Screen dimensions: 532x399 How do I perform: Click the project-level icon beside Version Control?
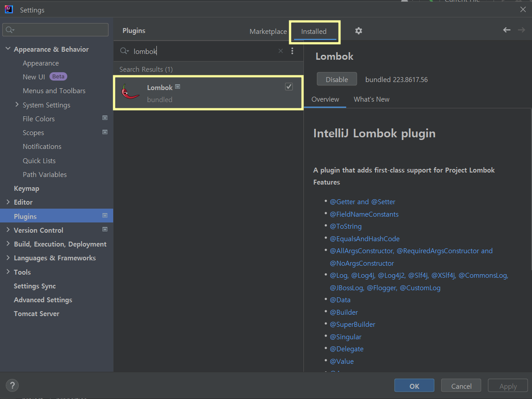(105, 229)
